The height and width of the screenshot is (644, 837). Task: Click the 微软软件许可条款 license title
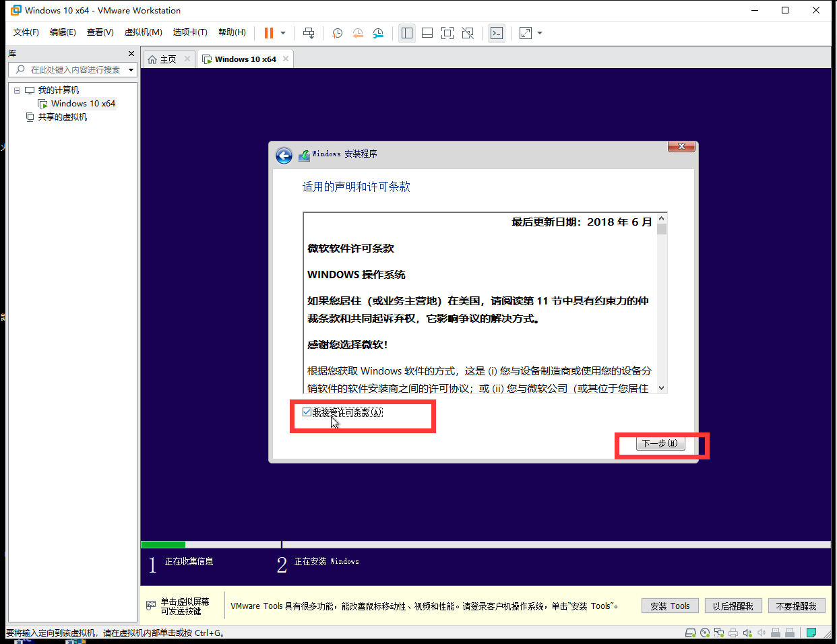(351, 249)
